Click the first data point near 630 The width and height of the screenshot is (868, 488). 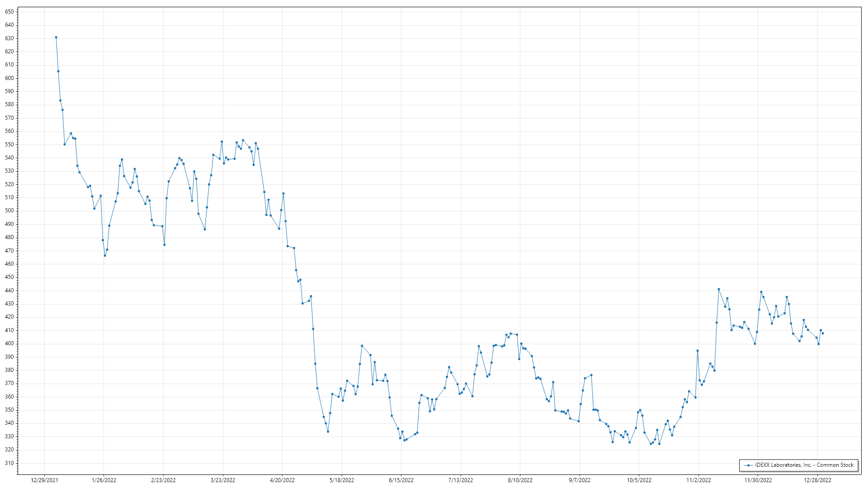pos(56,38)
